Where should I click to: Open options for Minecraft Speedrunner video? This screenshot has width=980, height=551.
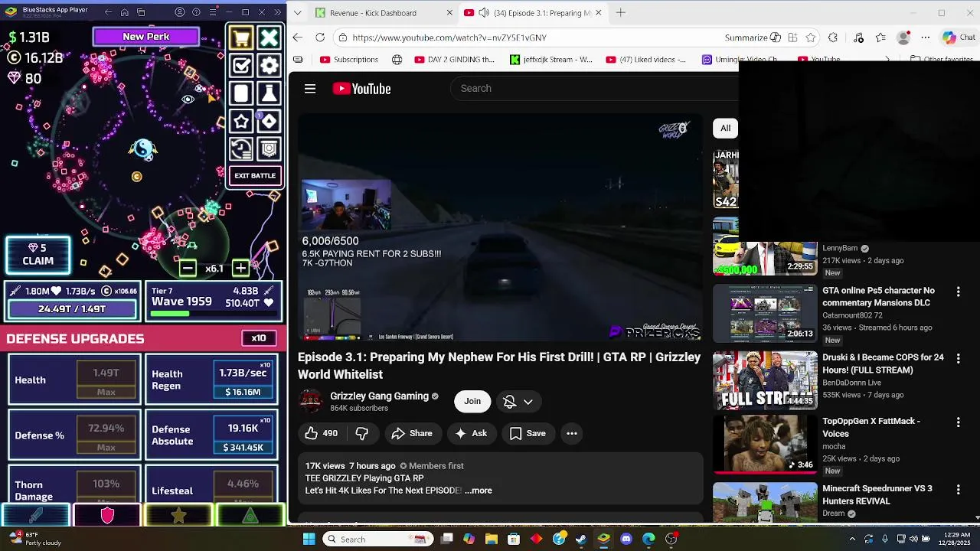coord(958,489)
